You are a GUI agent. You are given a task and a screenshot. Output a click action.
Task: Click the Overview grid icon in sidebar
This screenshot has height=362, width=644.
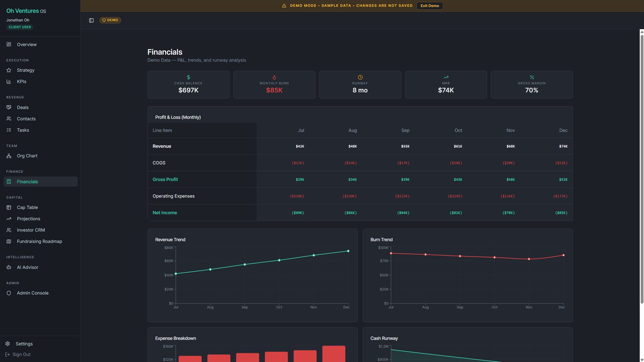(9, 44)
